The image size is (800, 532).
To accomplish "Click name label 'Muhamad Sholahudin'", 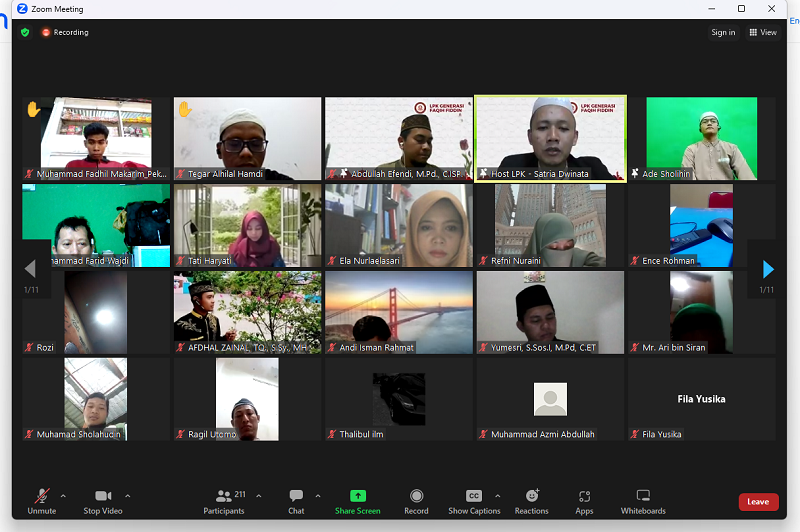I will (79, 434).
